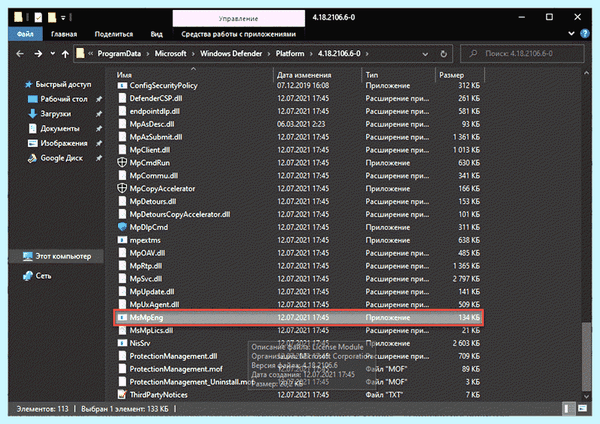Open the Файл menu tab

25,34
